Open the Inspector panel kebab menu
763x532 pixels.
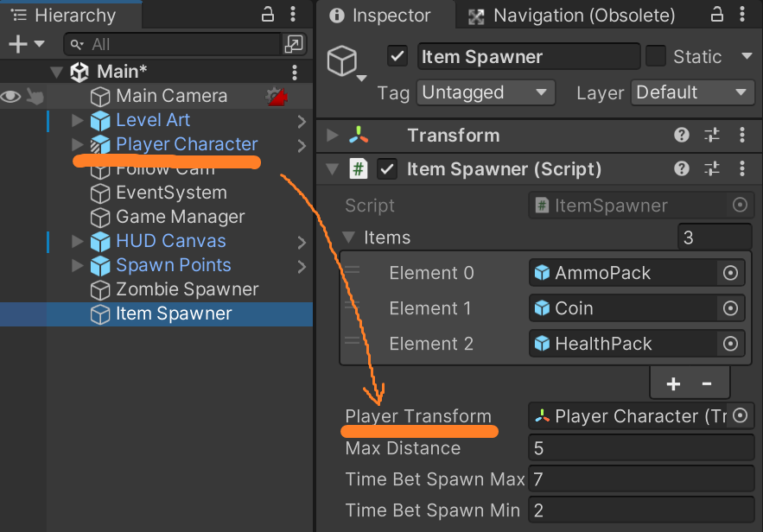click(x=742, y=15)
